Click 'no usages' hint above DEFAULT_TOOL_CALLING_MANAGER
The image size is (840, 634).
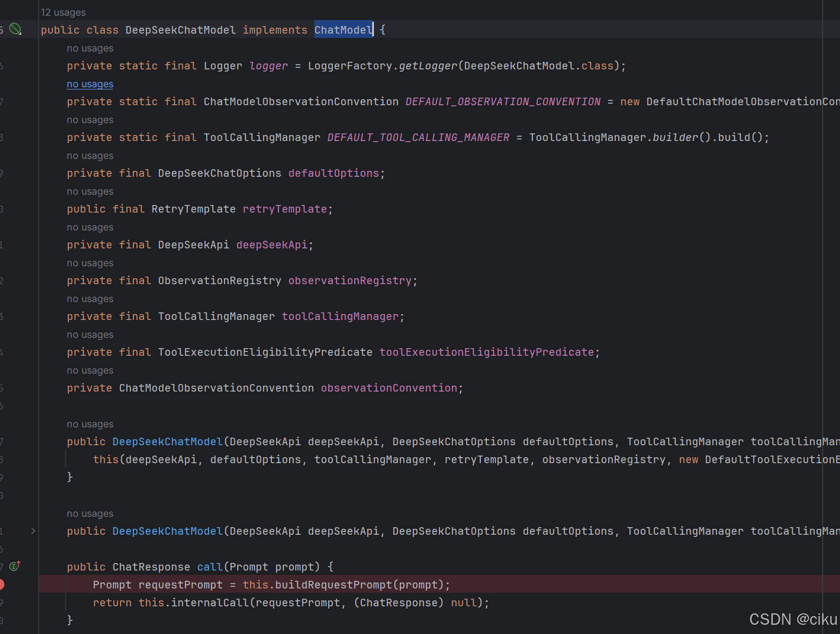(x=90, y=120)
